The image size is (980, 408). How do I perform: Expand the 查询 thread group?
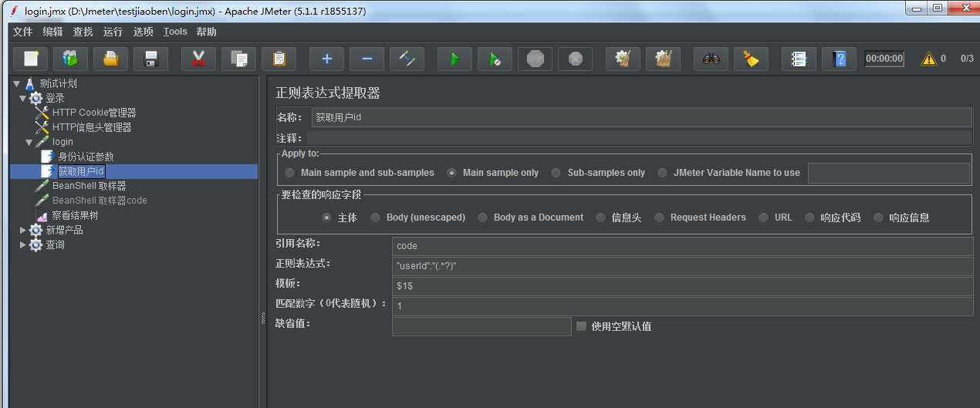(x=23, y=244)
